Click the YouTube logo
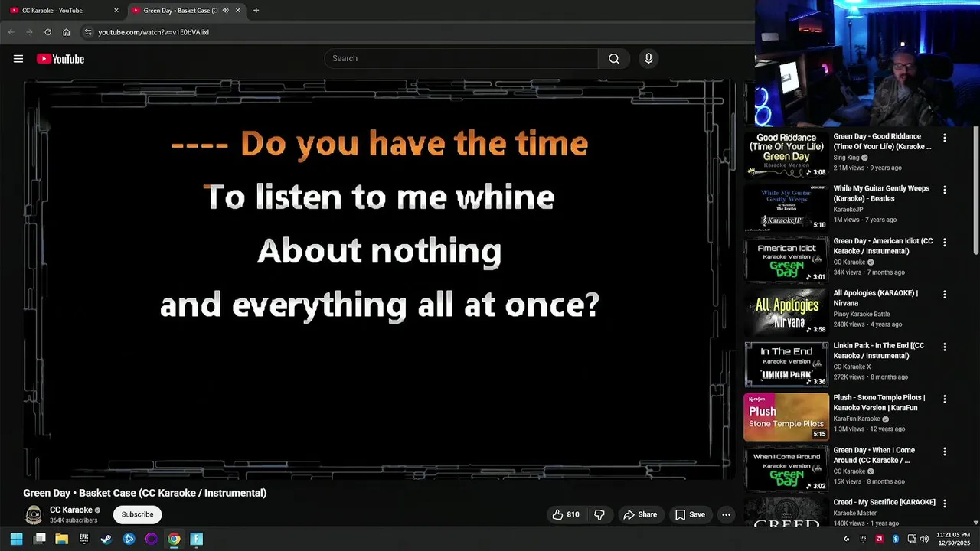The height and width of the screenshot is (551, 980). tap(60, 59)
